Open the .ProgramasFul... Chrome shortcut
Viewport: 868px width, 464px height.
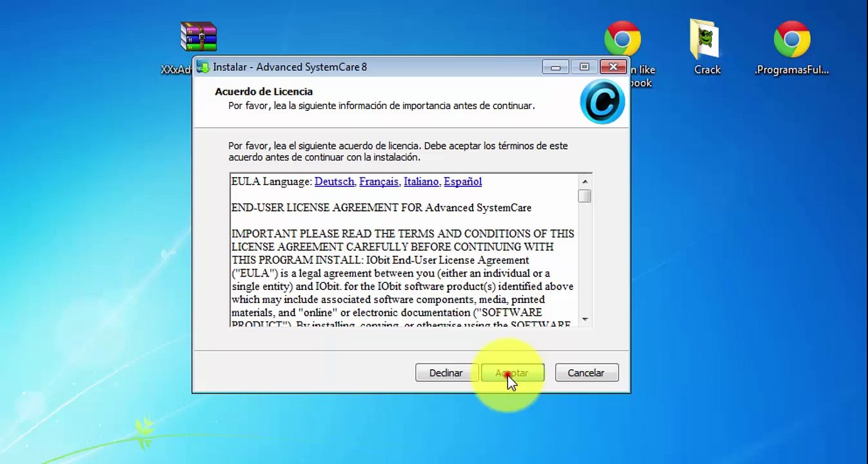click(x=792, y=39)
